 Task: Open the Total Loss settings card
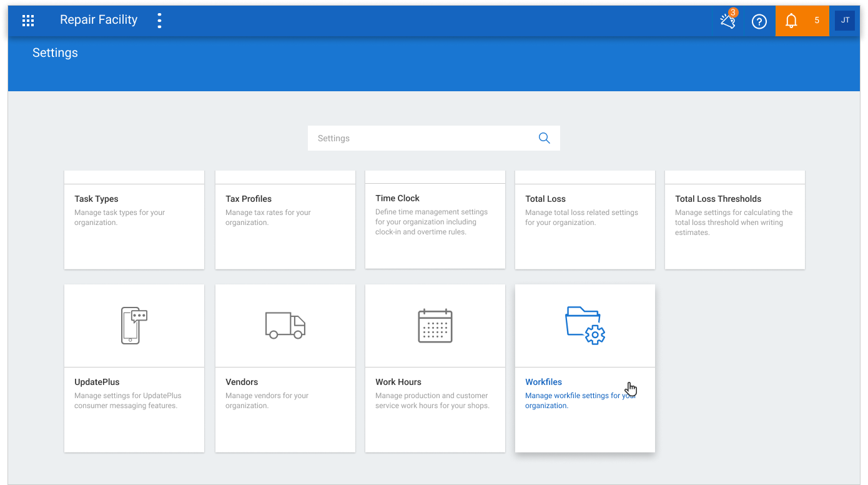click(x=585, y=220)
